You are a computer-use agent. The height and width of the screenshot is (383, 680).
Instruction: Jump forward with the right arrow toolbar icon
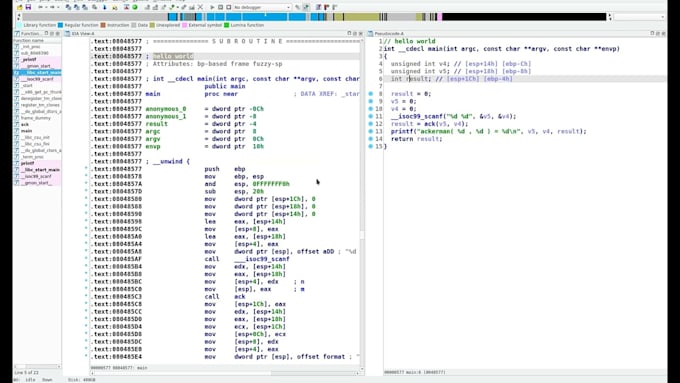point(52,7)
